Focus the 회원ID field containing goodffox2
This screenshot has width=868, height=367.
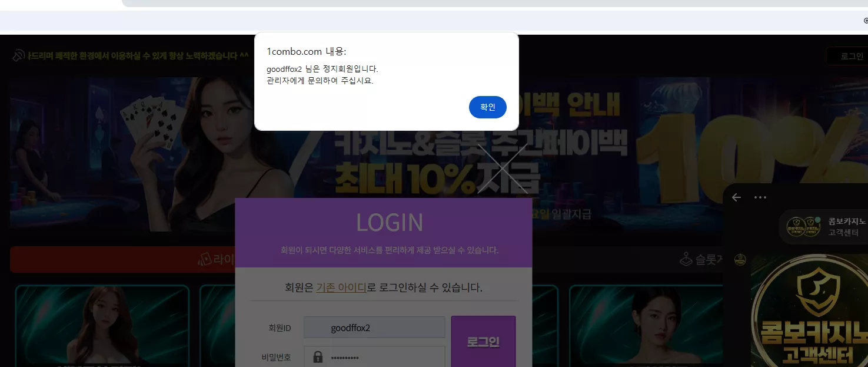tap(374, 328)
